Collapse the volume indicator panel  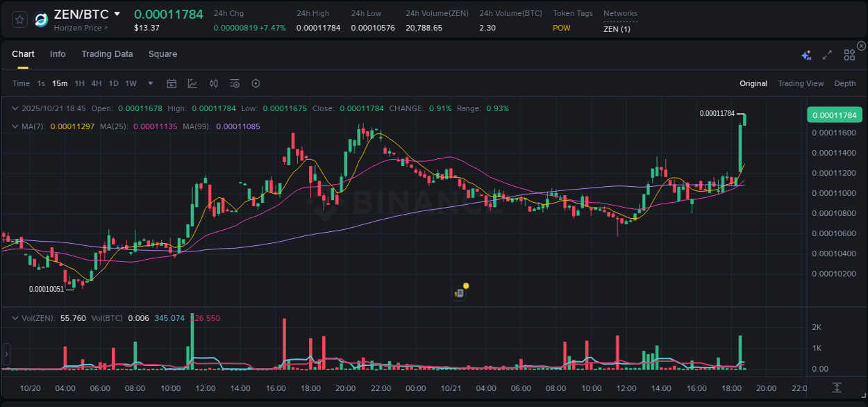click(x=15, y=318)
